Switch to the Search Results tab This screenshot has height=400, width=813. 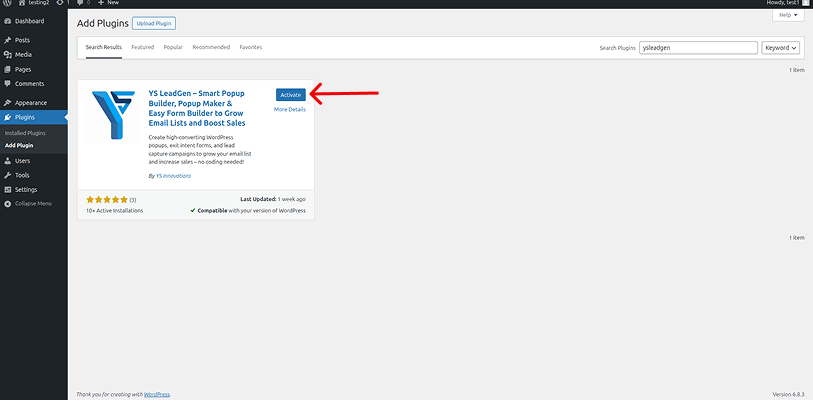(104, 47)
